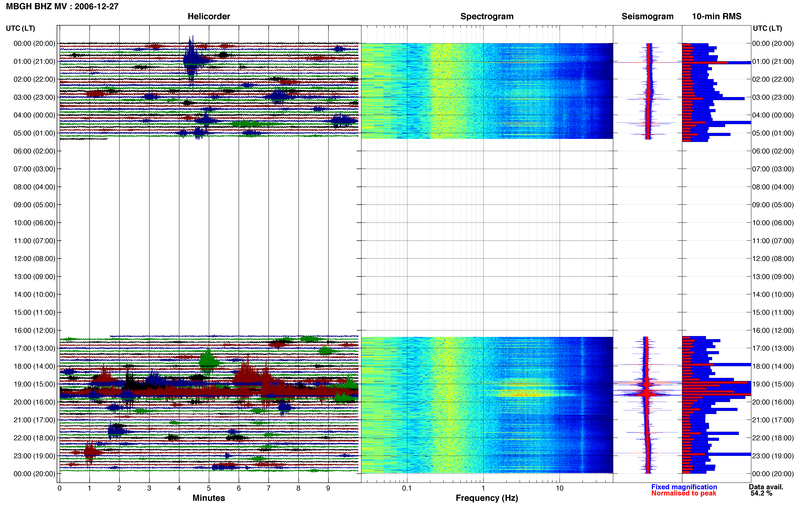This screenshot has height=508, width=812.
Task: Click the 10 tick on the frequency axis
Action: [559, 488]
